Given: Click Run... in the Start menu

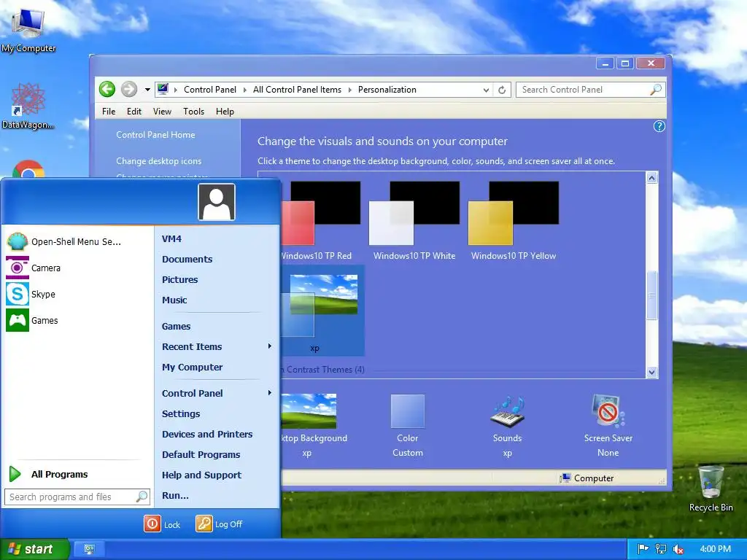Looking at the screenshot, I should [x=175, y=496].
